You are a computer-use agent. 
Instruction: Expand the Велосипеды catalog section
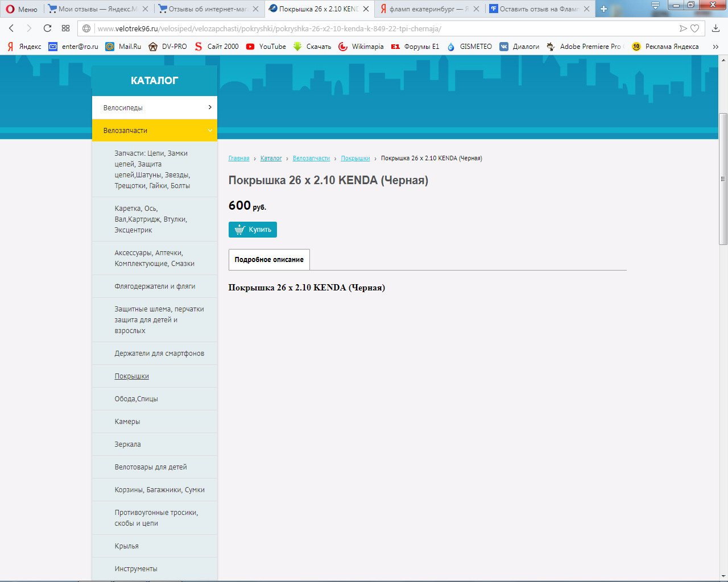155,107
